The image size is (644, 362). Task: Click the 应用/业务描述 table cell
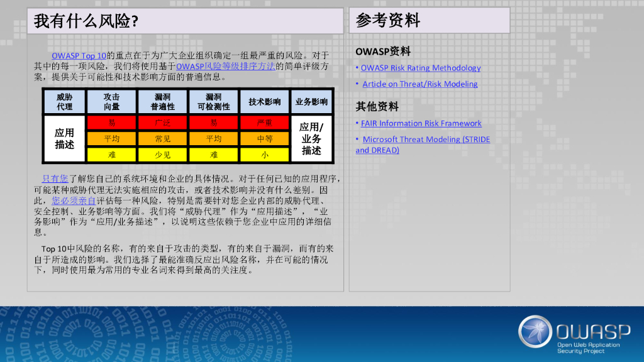(x=311, y=139)
